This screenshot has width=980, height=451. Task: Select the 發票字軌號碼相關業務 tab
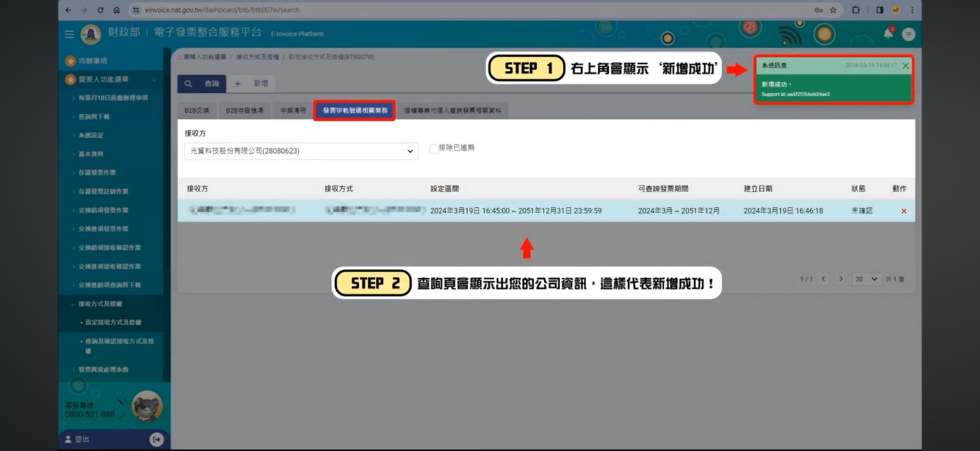tap(355, 110)
